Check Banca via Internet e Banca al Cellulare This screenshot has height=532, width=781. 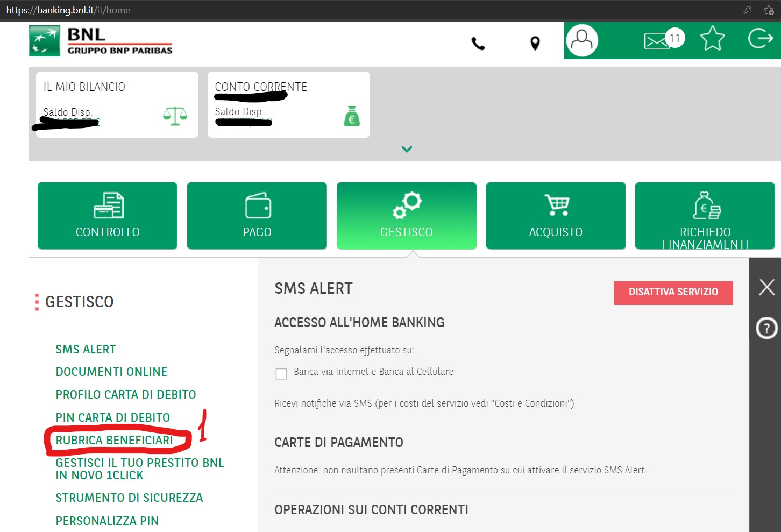tap(281, 374)
